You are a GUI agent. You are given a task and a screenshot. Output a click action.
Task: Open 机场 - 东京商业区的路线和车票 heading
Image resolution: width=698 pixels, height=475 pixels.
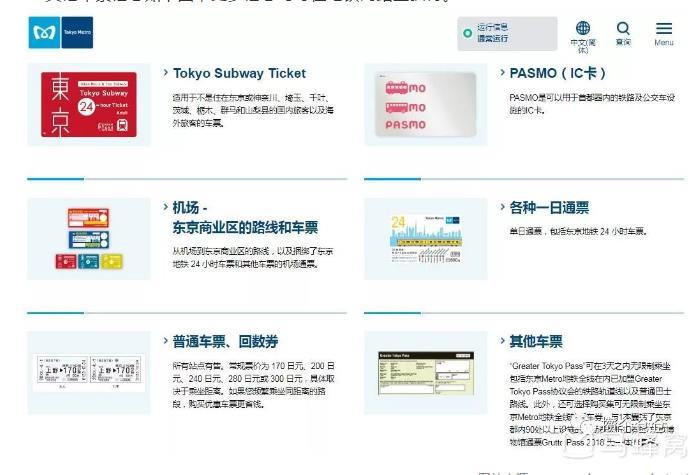[x=246, y=217]
